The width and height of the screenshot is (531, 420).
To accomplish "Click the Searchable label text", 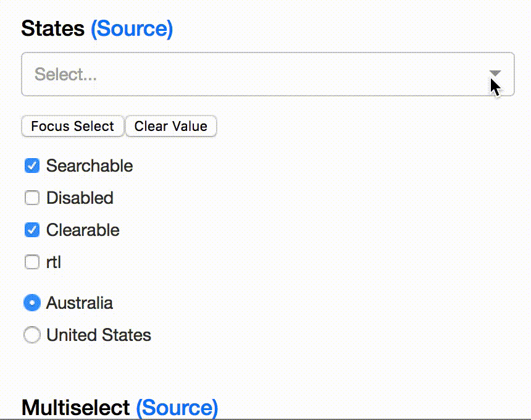I will click(x=90, y=166).
